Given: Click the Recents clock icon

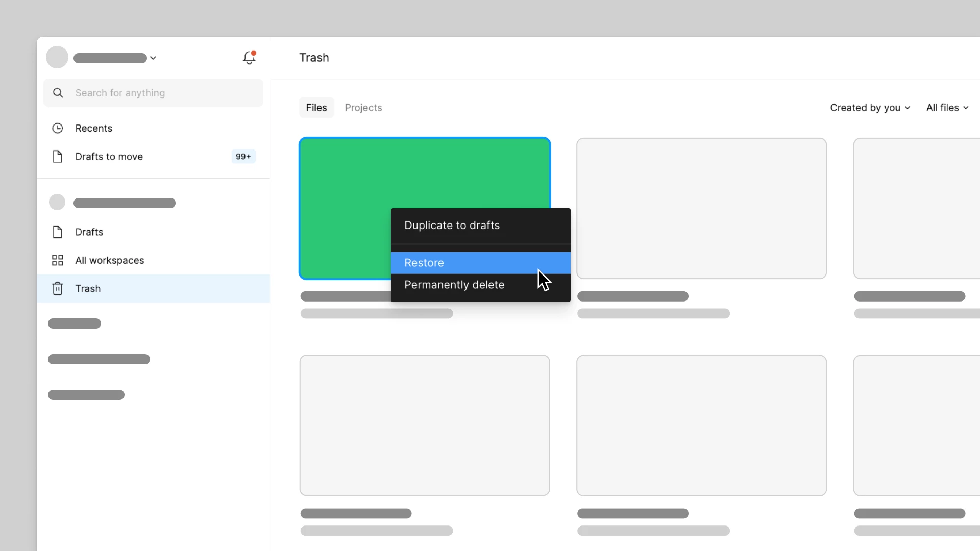Looking at the screenshot, I should (x=58, y=128).
